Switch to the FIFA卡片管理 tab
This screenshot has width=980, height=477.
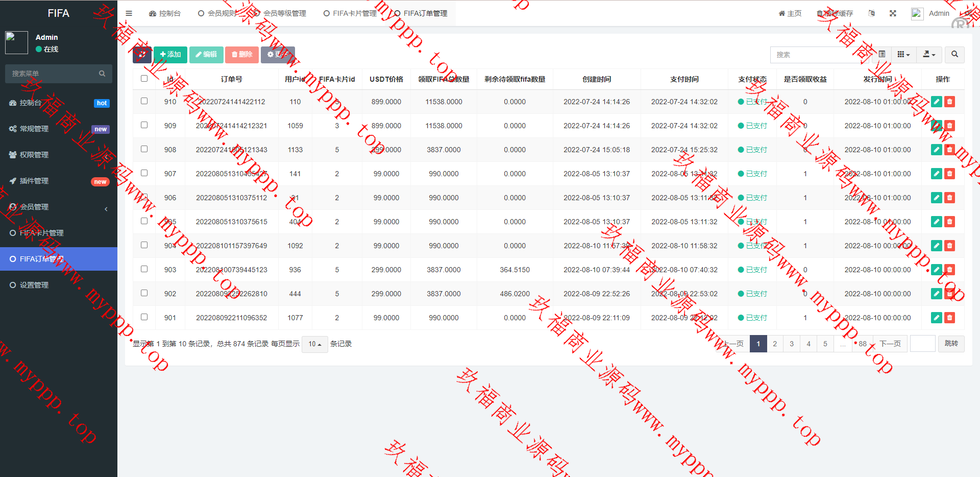point(350,13)
